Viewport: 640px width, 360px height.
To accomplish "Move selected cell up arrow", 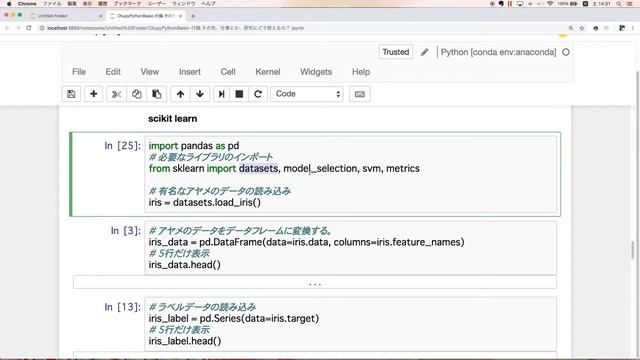I will point(180,94).
